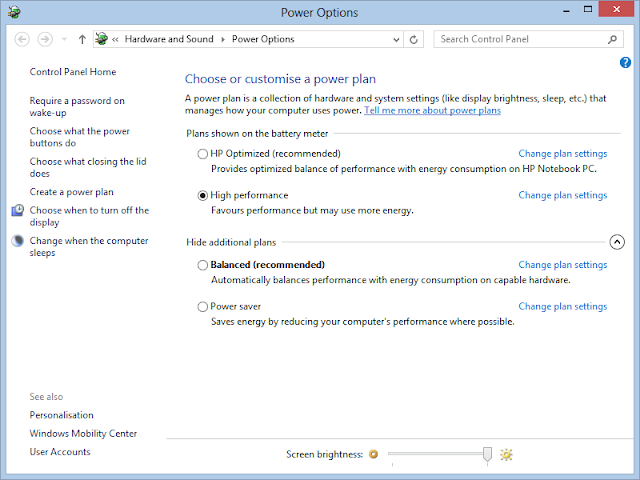This screenshot has height=480, width=640.
Task: Close the Power Options window
Action: tap(617, 9)
